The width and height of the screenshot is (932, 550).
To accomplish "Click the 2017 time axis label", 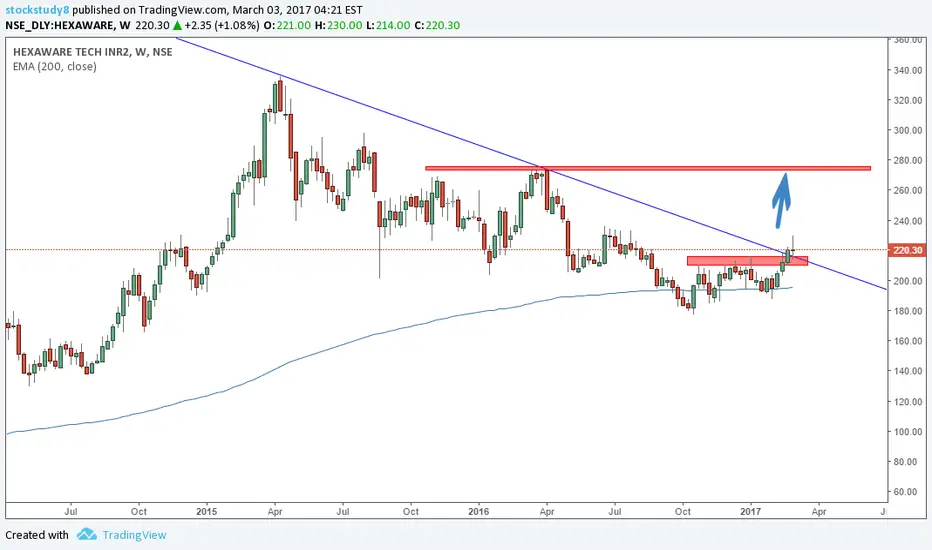I will 751,511.
